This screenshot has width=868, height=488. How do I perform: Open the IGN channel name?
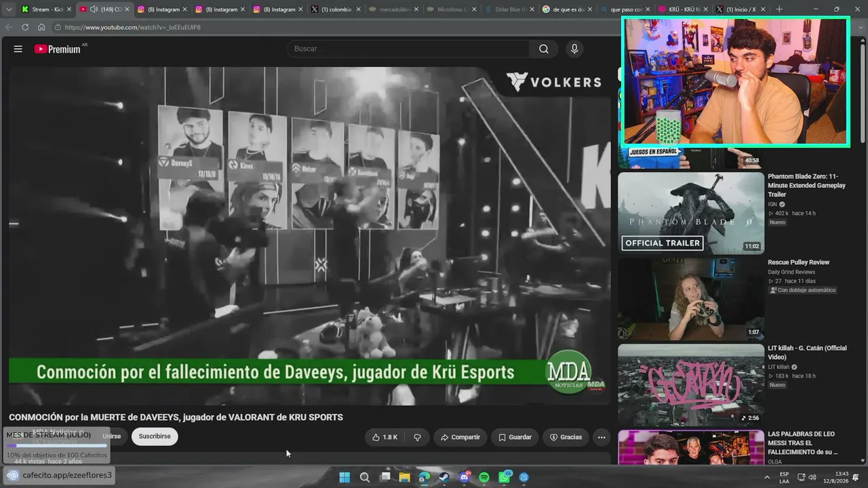pos(772,204)
